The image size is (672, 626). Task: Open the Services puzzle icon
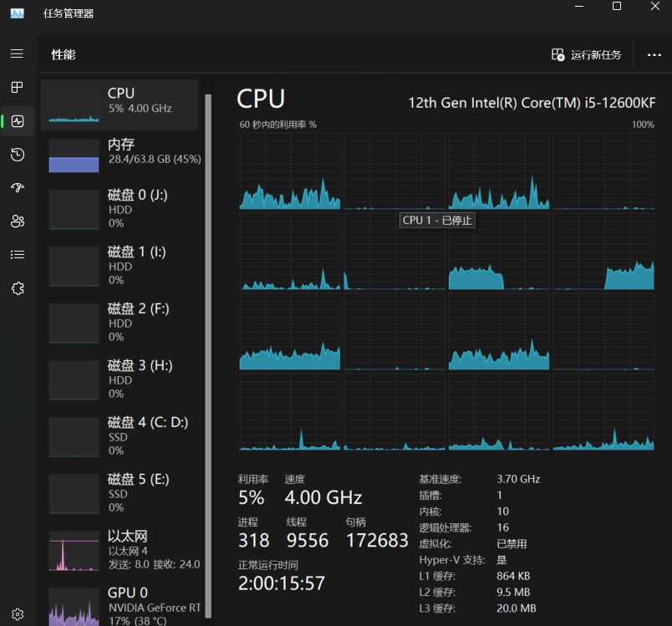pyautogui.click(x=18, y=288)
